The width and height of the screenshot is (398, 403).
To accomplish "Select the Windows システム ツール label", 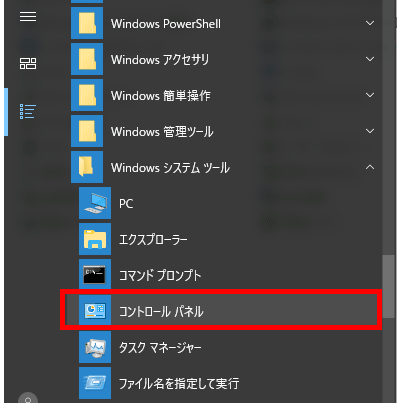I will (170, 168).
